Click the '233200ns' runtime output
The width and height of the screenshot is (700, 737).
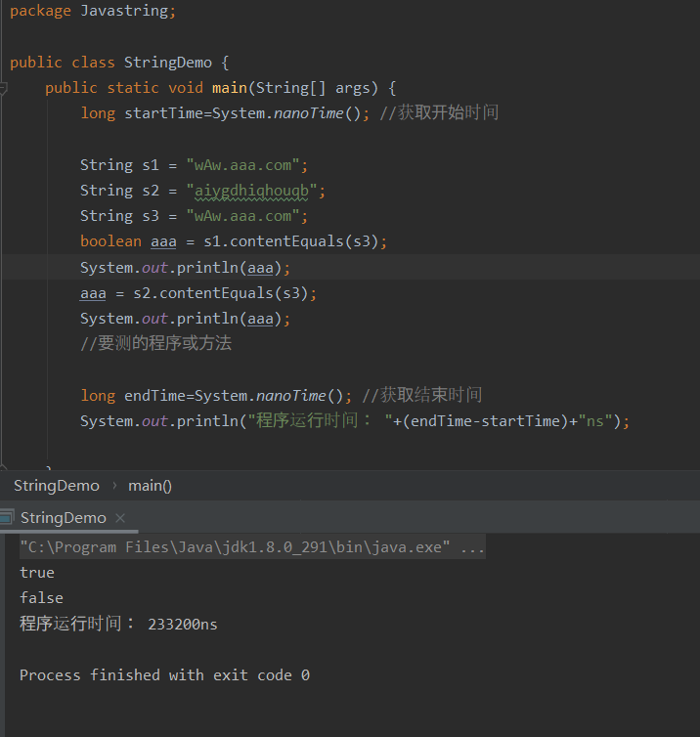(183, 625)
